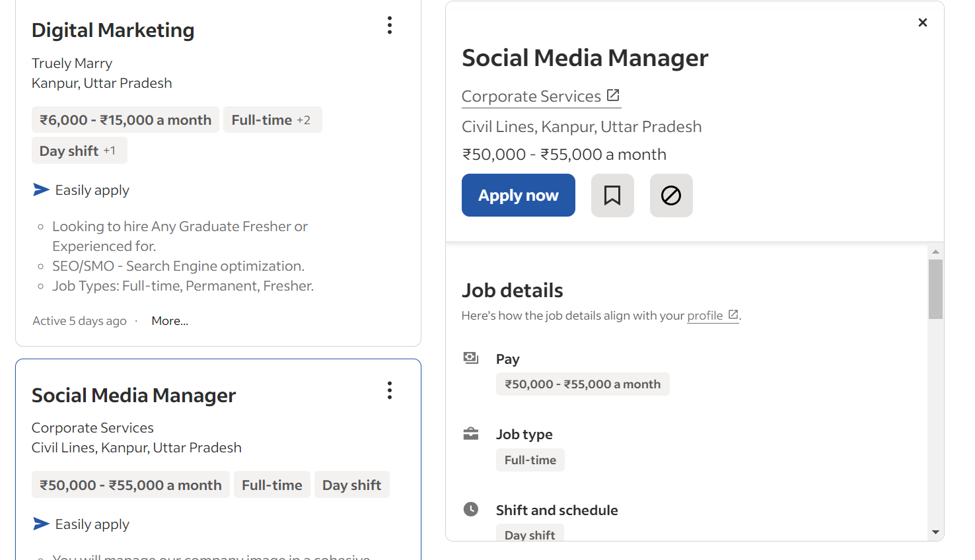Open the Digital Marketing job title
Viewport: 975px width, 560px height.
[113, 30]
